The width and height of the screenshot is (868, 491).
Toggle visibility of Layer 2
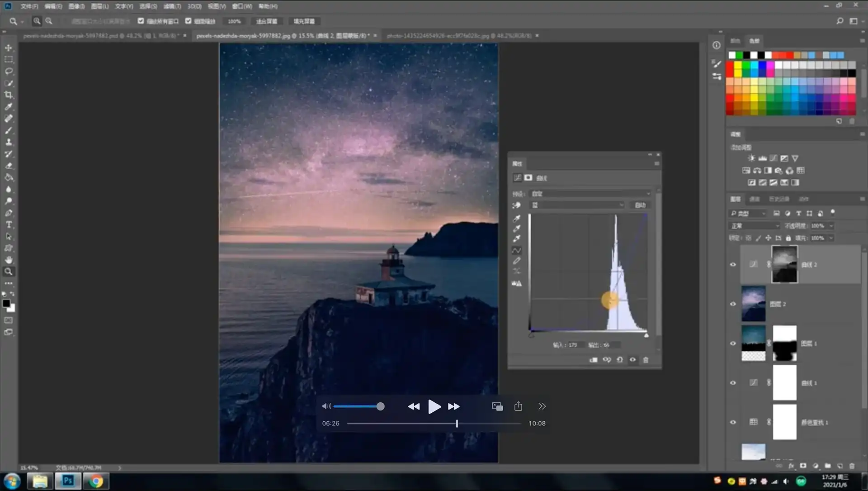[733, 304]
